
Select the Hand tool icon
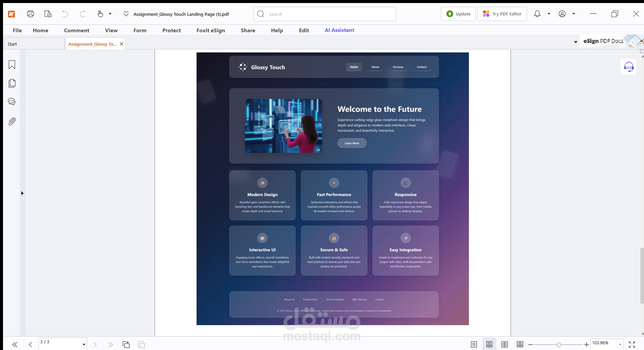coord(100,14)
